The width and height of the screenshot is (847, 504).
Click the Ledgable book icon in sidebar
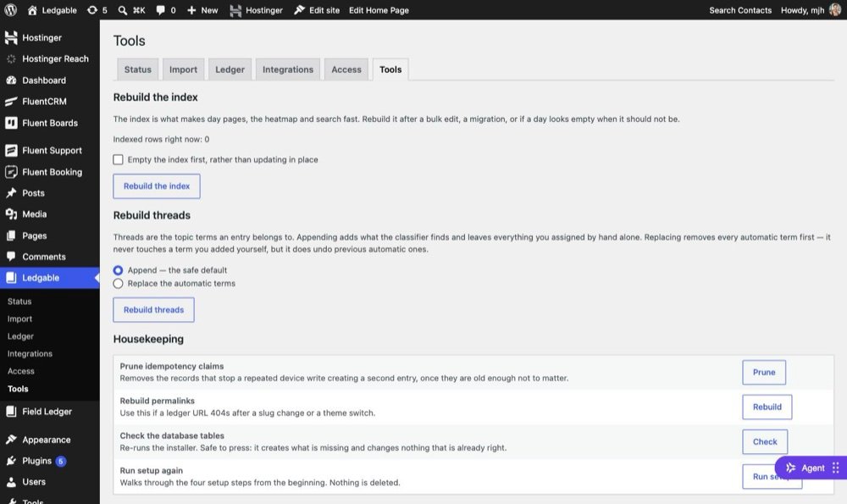click(11, 278)
